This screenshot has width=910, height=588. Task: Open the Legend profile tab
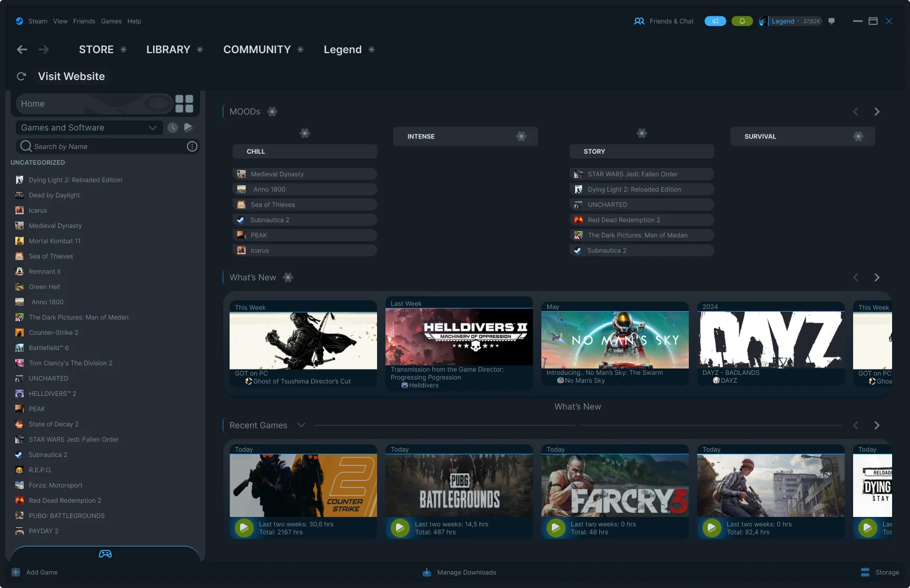(x=343, y=49)
